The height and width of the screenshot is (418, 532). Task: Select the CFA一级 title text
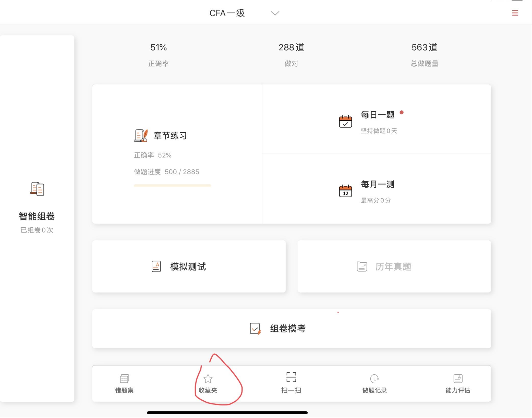pos(227,13)
